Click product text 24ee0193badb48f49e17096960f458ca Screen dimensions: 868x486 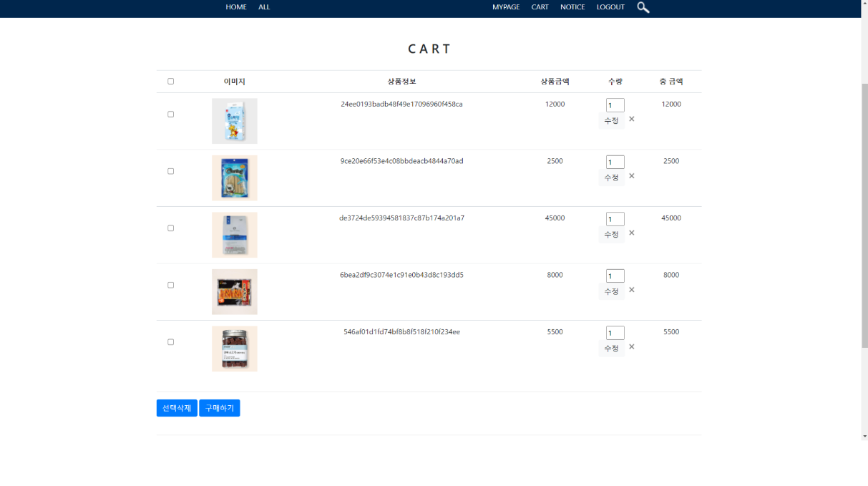point(401,105)
